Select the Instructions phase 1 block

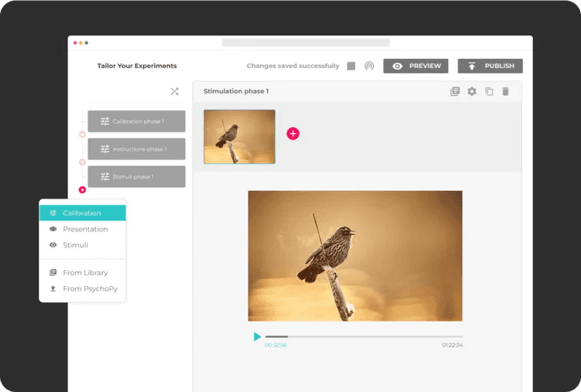coord(136,149)
